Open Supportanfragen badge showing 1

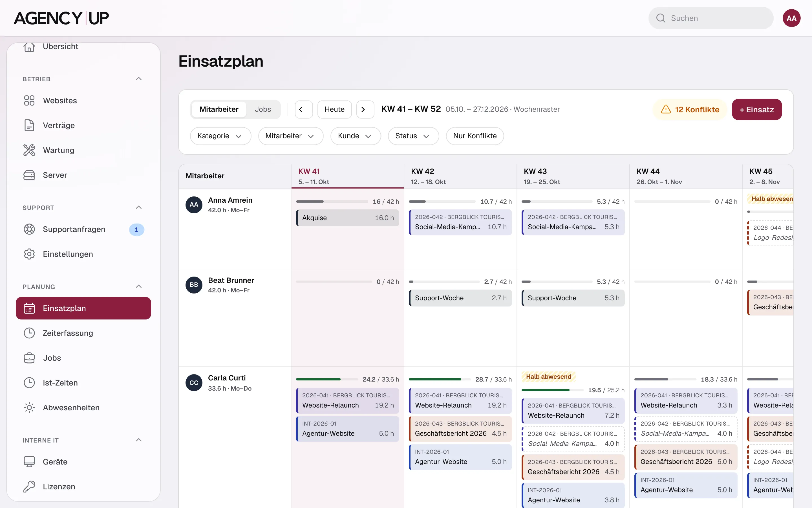pos(136,229)
